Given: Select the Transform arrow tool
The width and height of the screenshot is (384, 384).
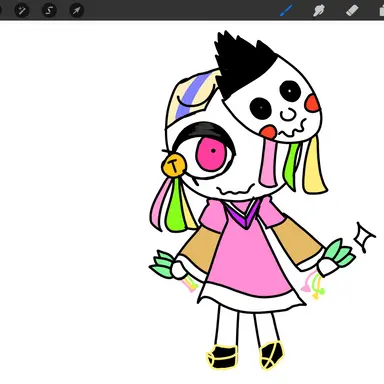Looking at the screenshot, I should pos(77,10).
